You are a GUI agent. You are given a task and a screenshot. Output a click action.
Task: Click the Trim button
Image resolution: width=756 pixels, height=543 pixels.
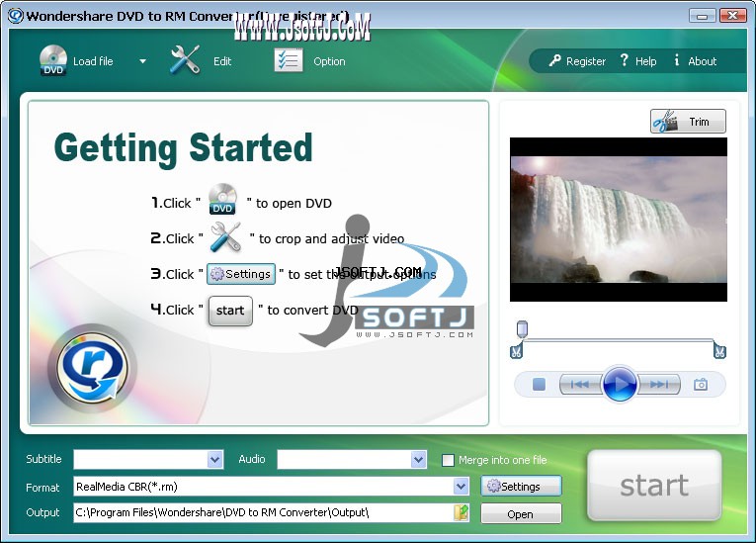[x=688, y=121]
